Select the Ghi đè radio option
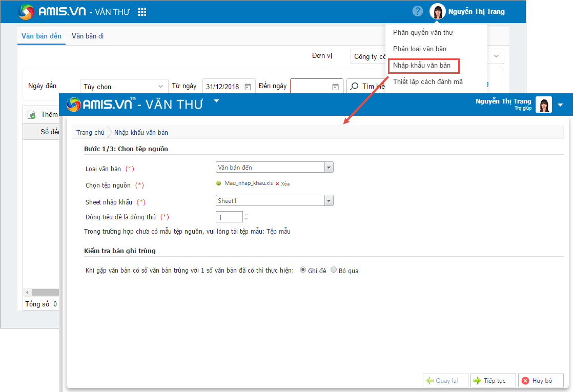573x392 pixels. click(x=302, y=270)
